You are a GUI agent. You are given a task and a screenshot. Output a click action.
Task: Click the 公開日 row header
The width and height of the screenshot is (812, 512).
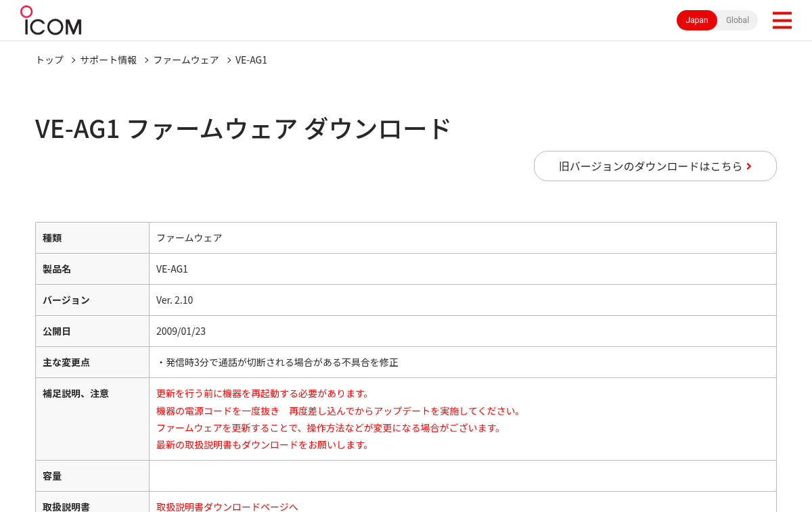(92, 331)
